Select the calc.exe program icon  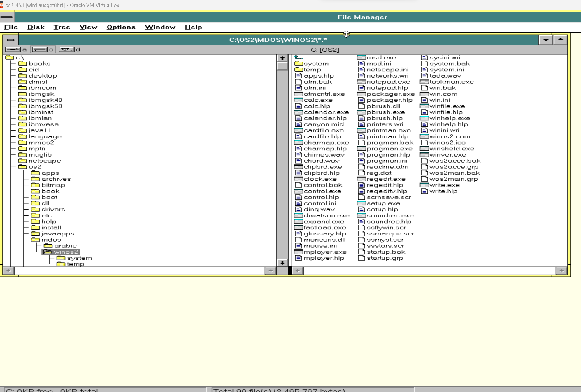point(299,100)
